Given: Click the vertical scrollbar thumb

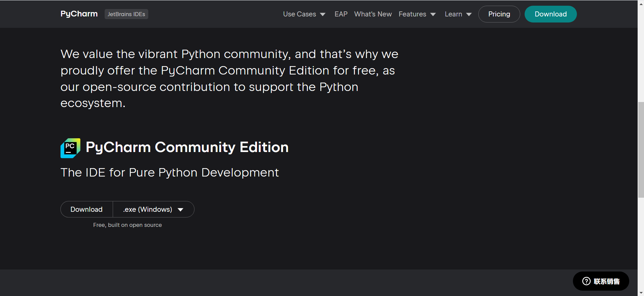Looking at the screenshot, I should coord(641,150).
